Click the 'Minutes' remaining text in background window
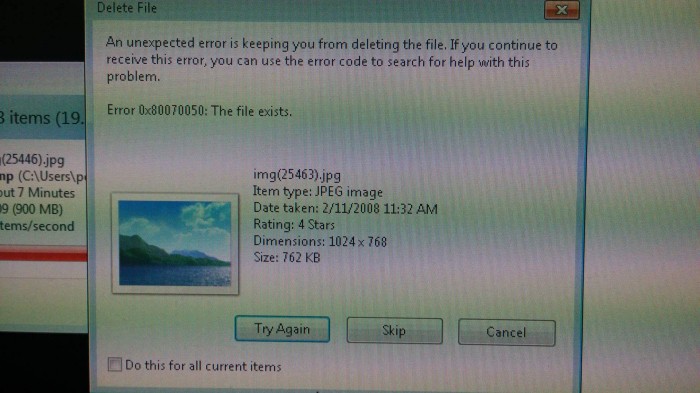This screenshot has width=700, height=393. click(51, 193)
